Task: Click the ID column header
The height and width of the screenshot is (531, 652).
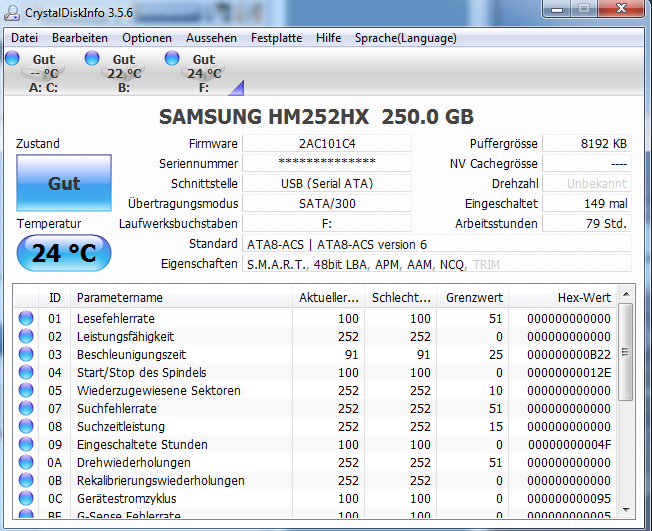Action: pyautogui.click(x=54, y=297)
